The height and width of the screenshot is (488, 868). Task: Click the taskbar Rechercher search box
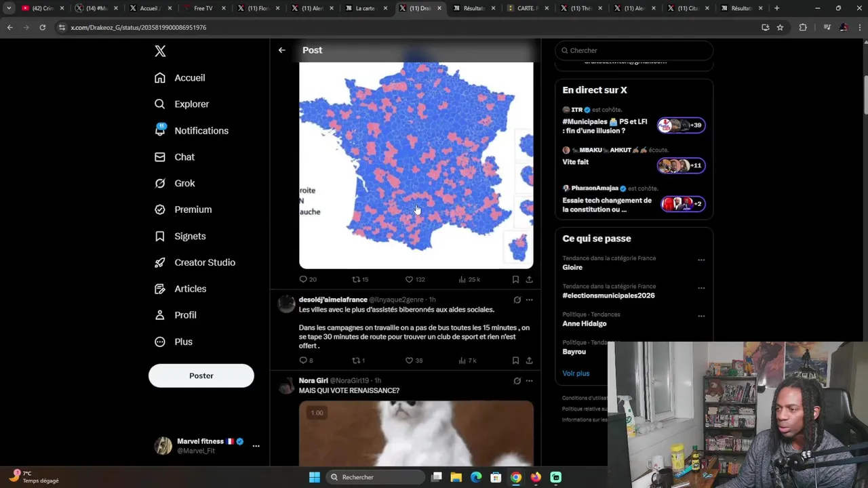pos(375,477)
